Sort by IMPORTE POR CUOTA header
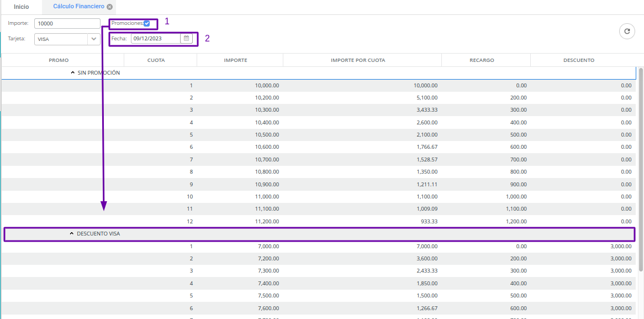Viewport: 644px width, 319px height. (358, 60)
